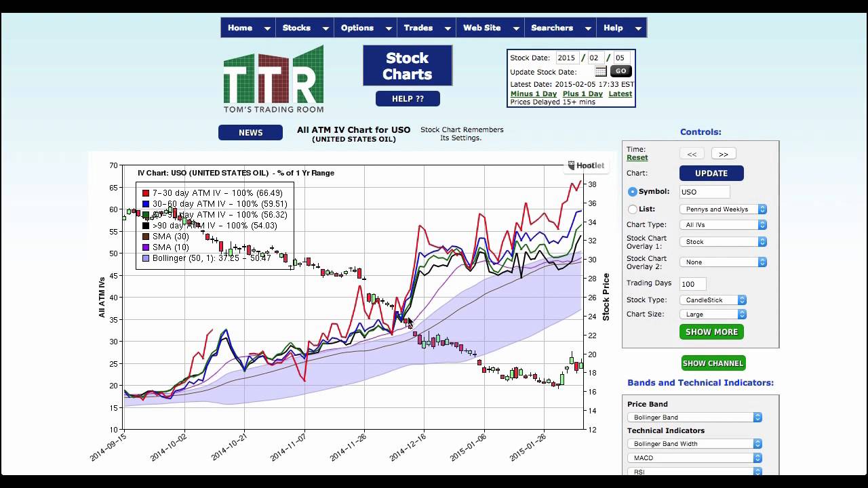Expand the Options menu dropdown arrow

[x=389, y=28]
